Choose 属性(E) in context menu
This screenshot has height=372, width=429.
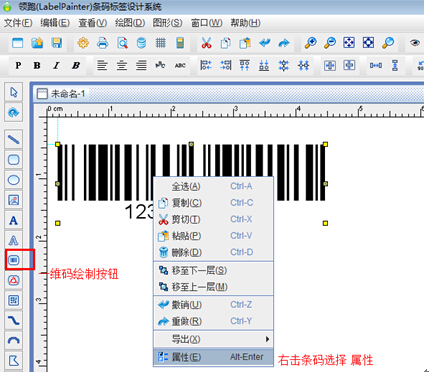click(x=213, y=357)
